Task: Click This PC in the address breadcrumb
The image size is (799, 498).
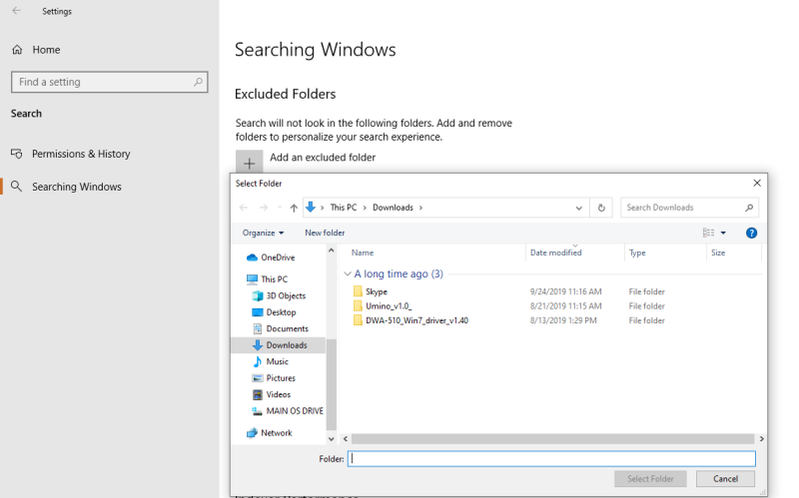Action: (x=343, y=207)
